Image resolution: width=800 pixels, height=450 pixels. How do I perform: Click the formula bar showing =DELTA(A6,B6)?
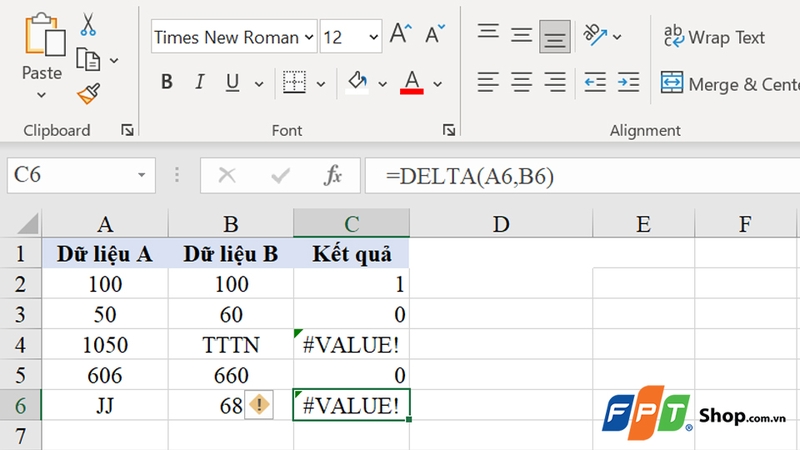click(x=583, y=176)
